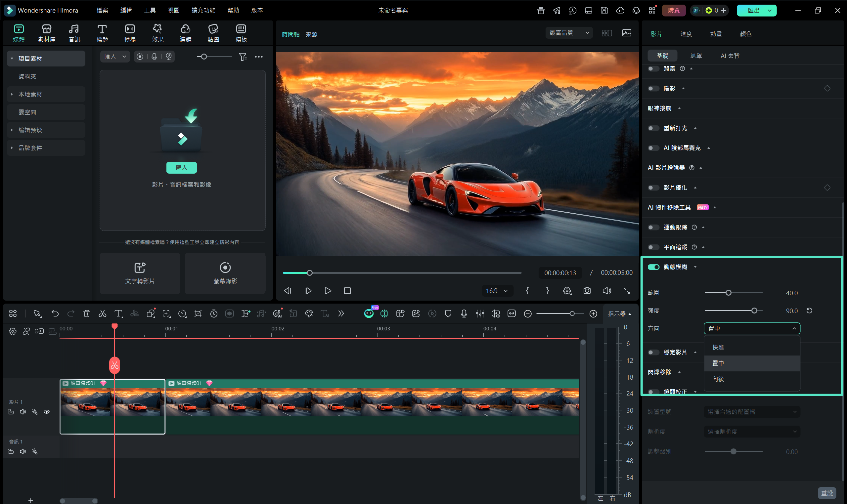Open the 效果 effects panel
The width and height of the screenshot is (847, 504).
point(157,33)
